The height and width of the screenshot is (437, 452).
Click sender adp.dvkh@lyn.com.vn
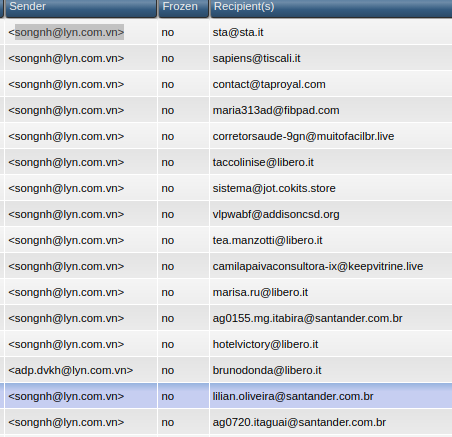(x=71, y=370)
